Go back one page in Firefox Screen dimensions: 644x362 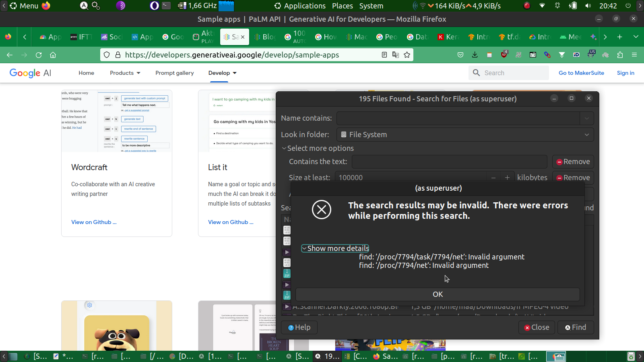(x=10, y=55)
